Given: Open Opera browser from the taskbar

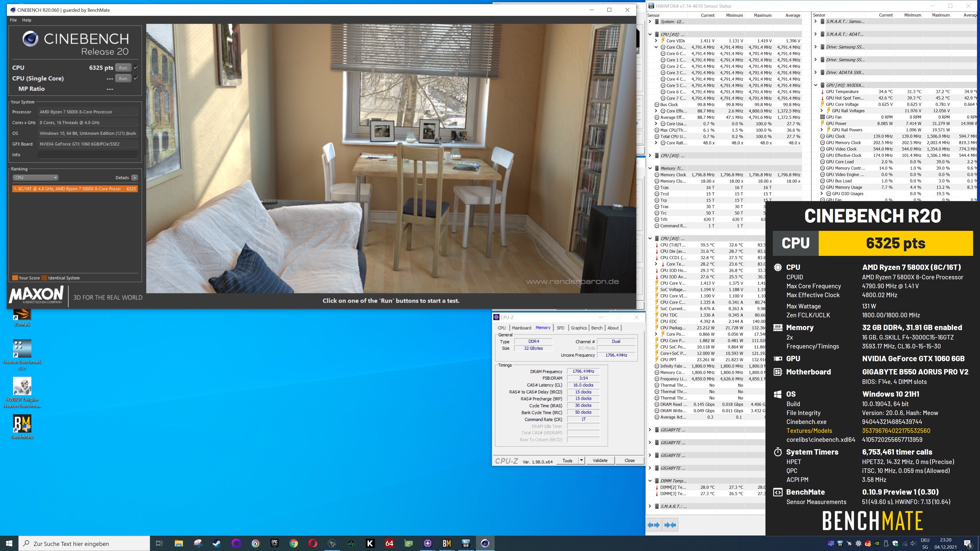Looking at the screenshot, I should click(x=313, y=543).
